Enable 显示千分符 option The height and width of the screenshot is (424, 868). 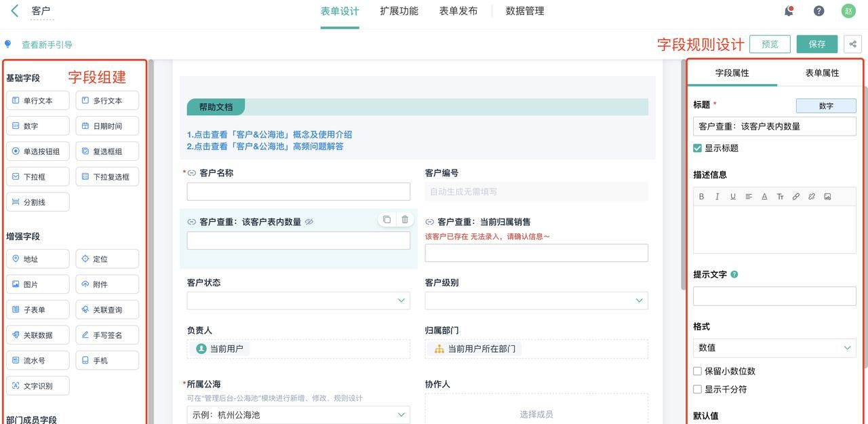click(x=698, y=388)
